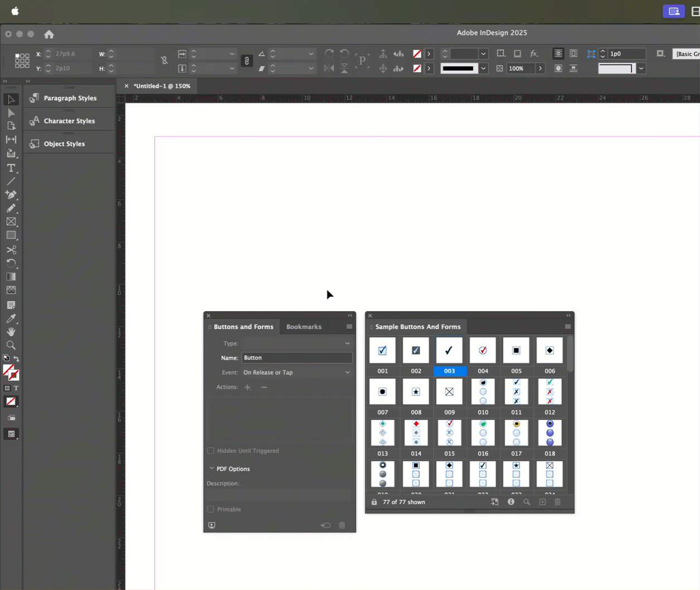Open the stroke style dropdown

pyautogui.click(x=483, y=69)
